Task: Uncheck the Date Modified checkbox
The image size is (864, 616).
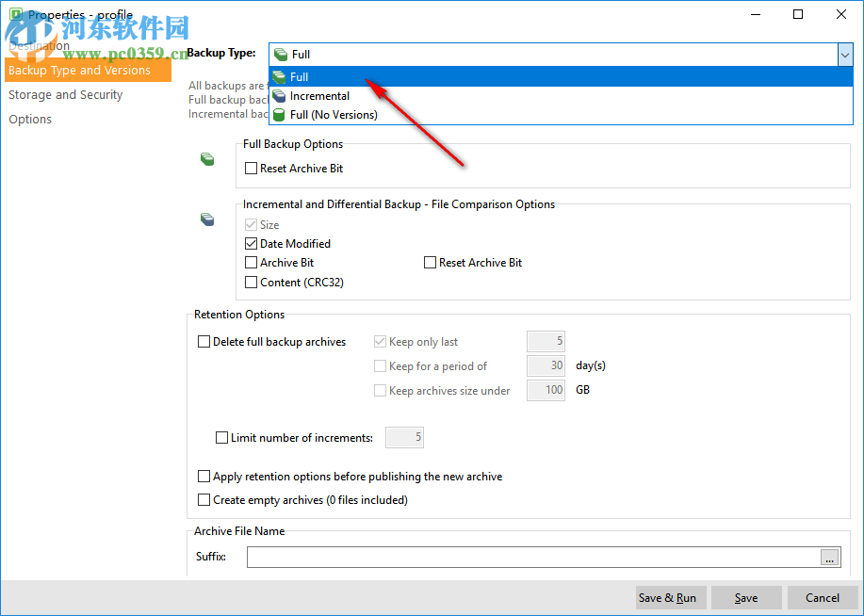Action: coord(251,243)
